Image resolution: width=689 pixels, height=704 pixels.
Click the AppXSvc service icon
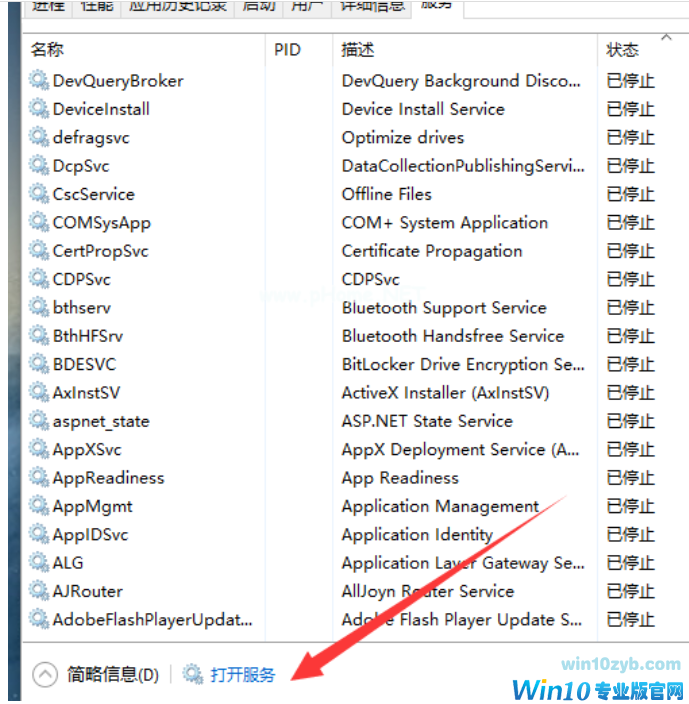[39, 449]
